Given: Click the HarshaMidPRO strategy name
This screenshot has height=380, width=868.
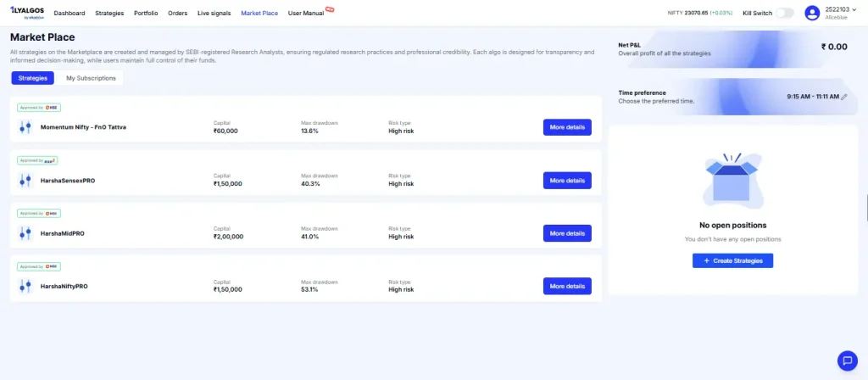Looking at the screenshot, I should 63,234.
